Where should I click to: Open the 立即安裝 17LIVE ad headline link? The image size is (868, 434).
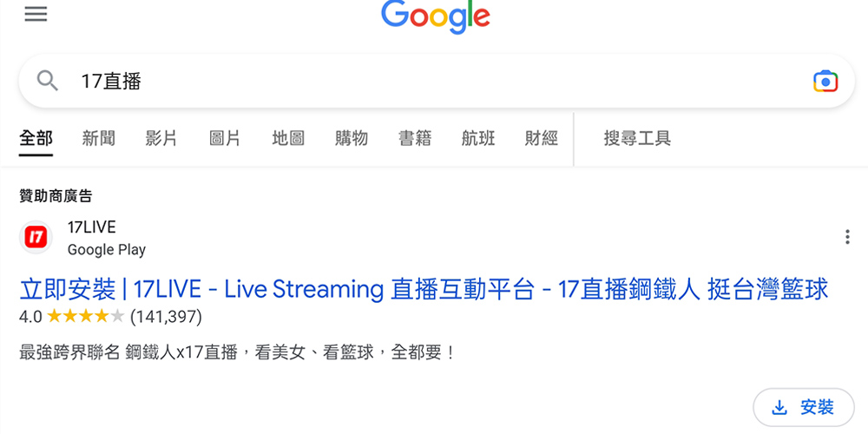424,290
